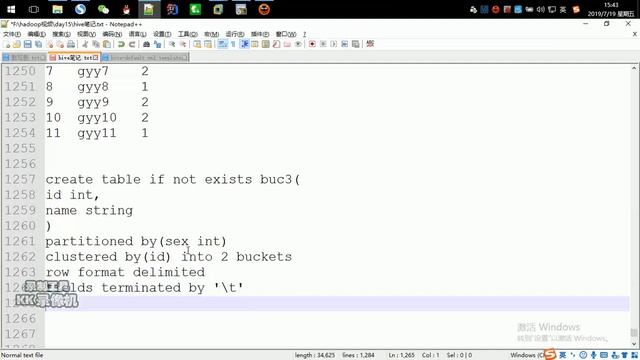
Task: Switch to the first document tab
Action: [24, 58]
